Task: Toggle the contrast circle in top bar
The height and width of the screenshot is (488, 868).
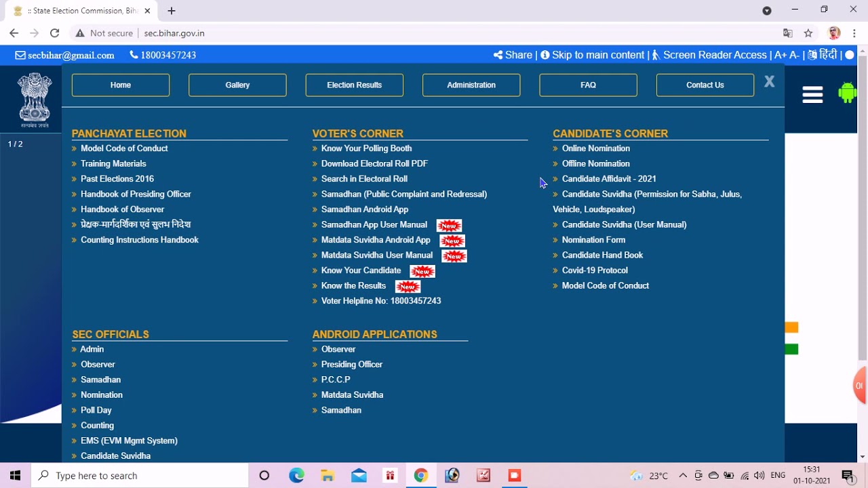Action: click(x=850, y=55)
